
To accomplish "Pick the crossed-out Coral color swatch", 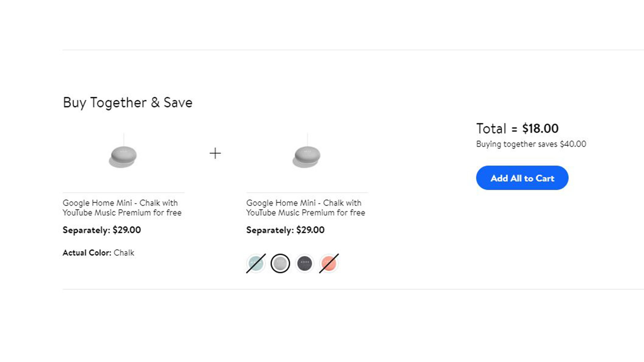I will (329, 263).
